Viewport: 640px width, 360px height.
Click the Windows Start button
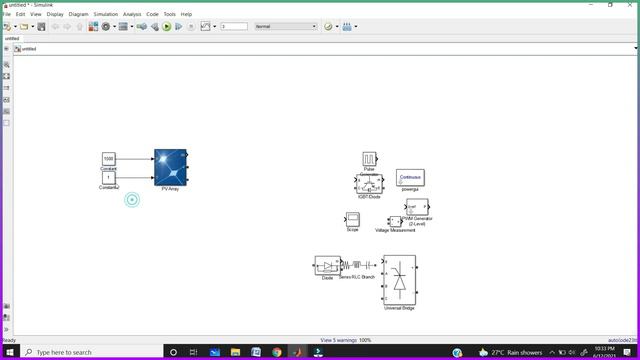tap(10, 352)
